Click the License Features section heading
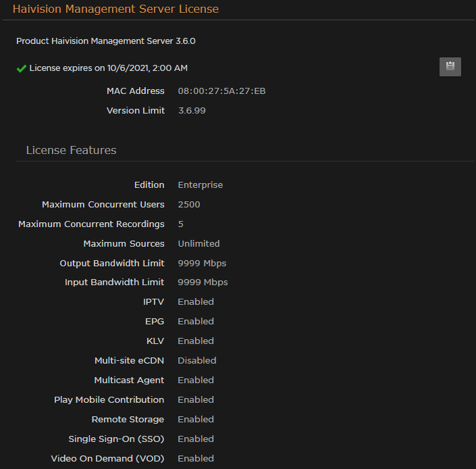476x469 pixels. (71, 150)
